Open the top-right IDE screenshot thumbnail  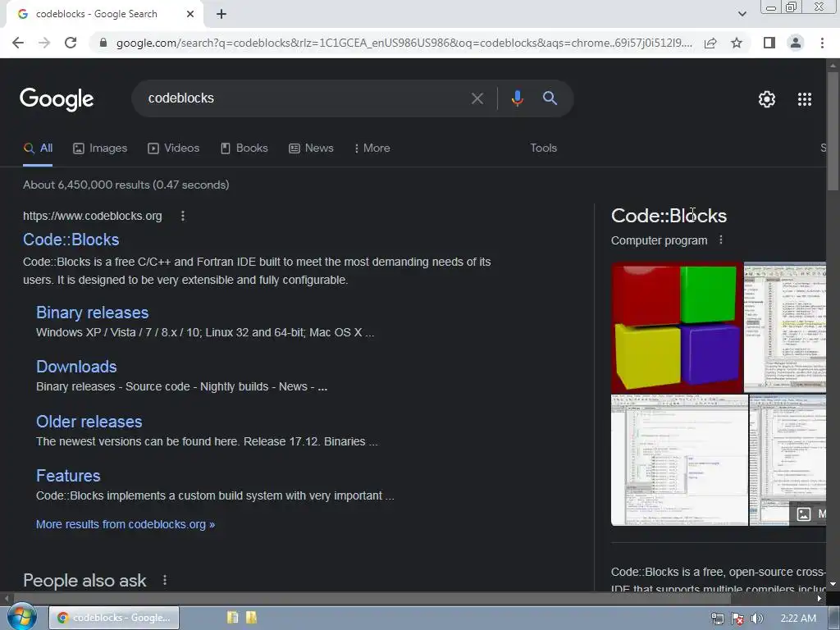[x=785, y=327]
